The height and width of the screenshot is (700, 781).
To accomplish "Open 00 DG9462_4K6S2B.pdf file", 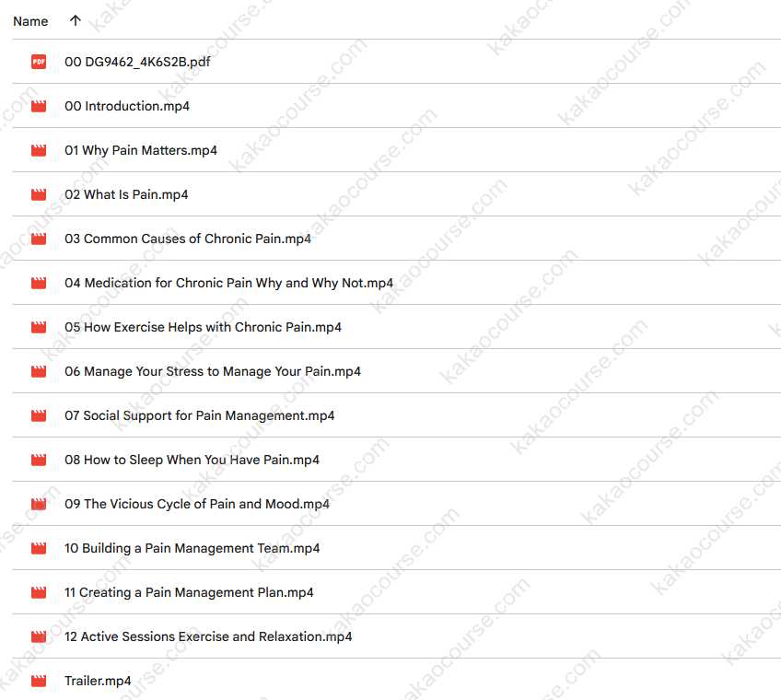I will 130,62.
